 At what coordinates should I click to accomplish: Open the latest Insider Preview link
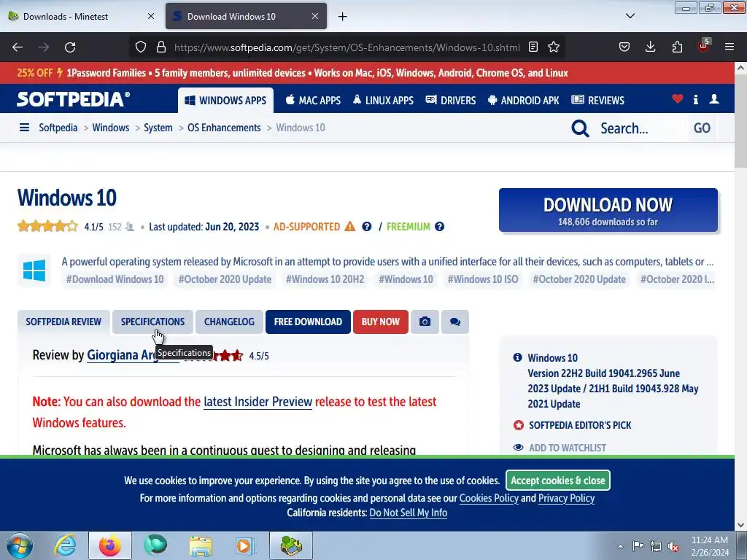pos(258,402)
